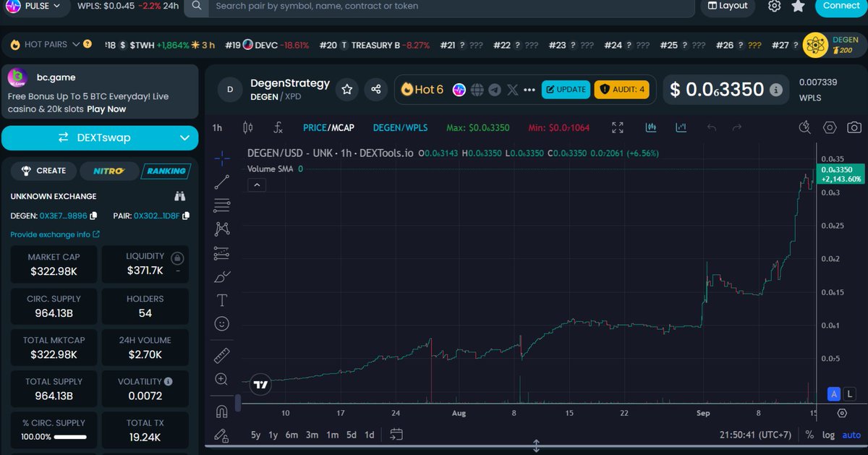Toggle the trades bar chart display icon
The height and width of the screenshot is (455, 868).
pos(651,128)
